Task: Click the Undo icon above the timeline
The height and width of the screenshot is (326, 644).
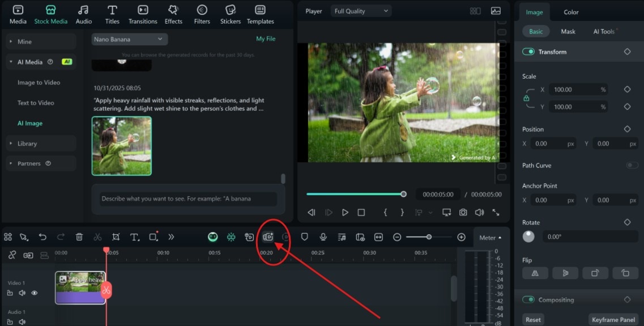Action: (42, 237)
